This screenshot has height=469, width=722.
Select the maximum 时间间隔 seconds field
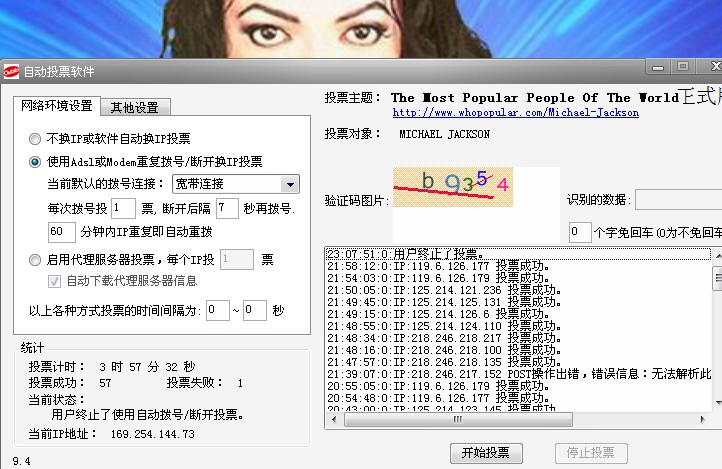(254, 310)
